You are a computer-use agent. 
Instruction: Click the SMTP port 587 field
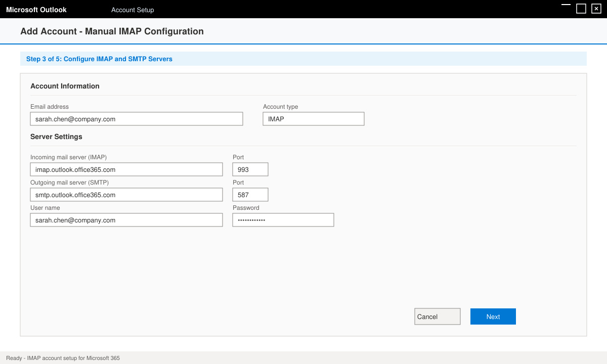[250, 195]
